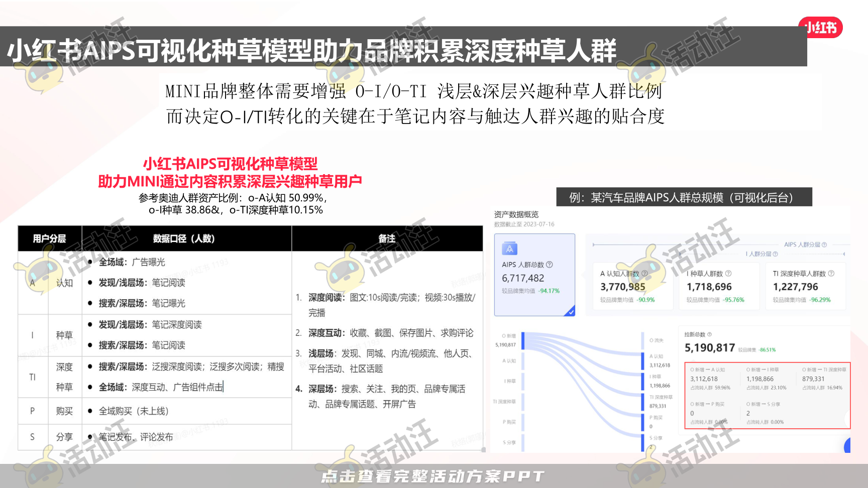This screenshot has height=488, width=868.
Task: Click the 深层场 remark item
Action: point(381,396)
